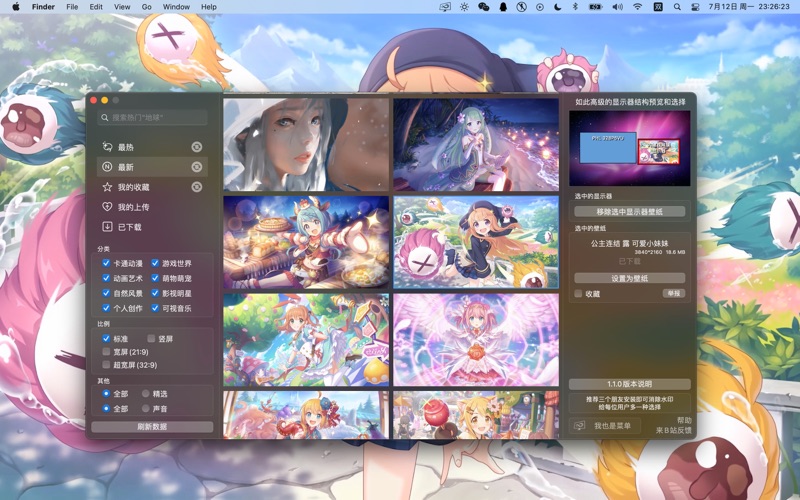Toggle the 萌物萌宠 checkbox

[x=155, y=278]
